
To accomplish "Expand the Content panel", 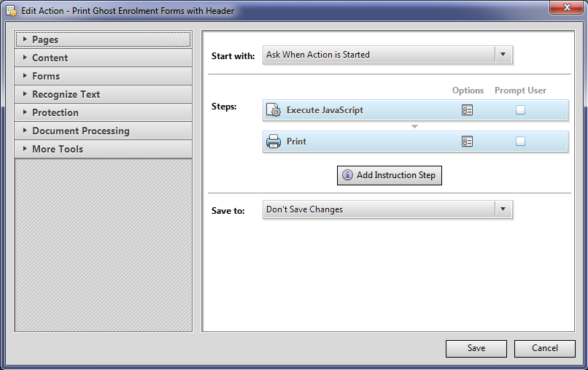I will coord(103,58).
